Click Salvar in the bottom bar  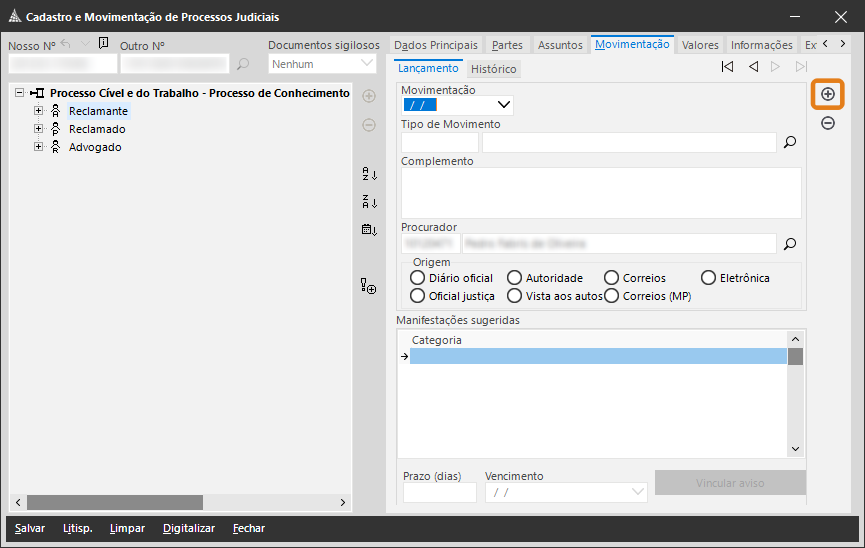click(29, 528)
